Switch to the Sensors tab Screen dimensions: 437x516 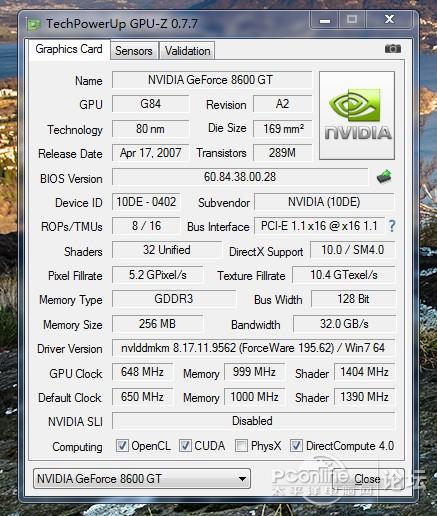coord(134,51)
